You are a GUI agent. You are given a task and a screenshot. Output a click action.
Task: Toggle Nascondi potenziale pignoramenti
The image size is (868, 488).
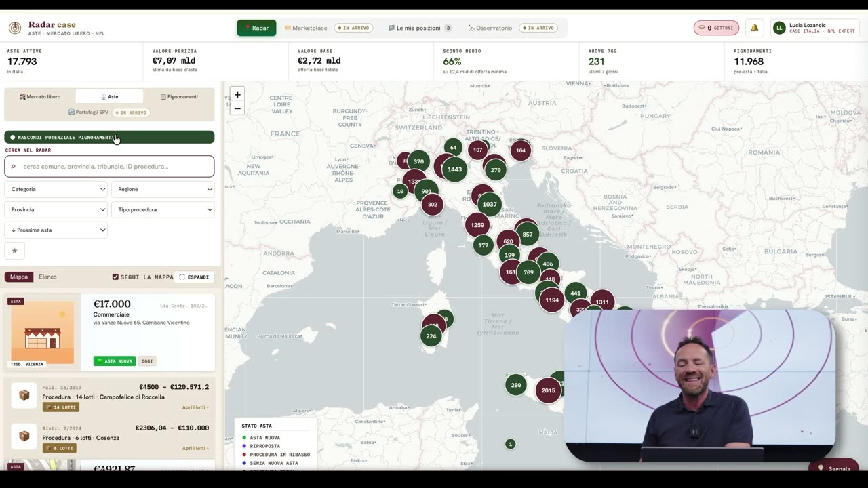coord(109,137)
